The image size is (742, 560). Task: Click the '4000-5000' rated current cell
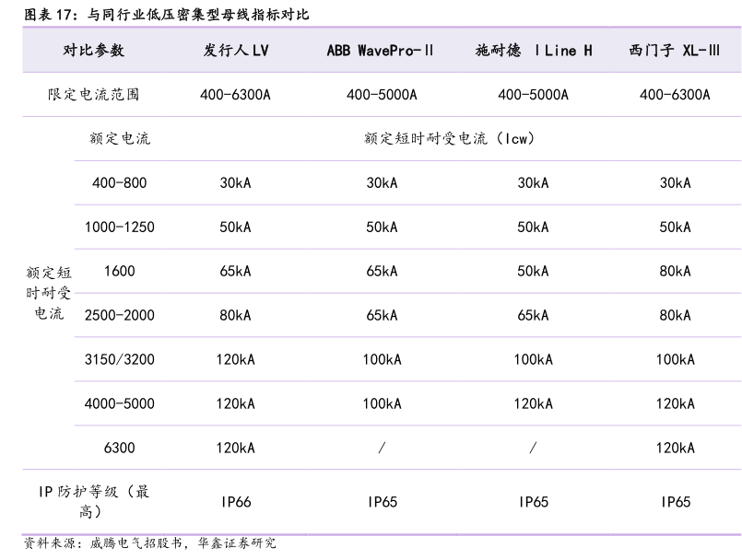point(120,403)
